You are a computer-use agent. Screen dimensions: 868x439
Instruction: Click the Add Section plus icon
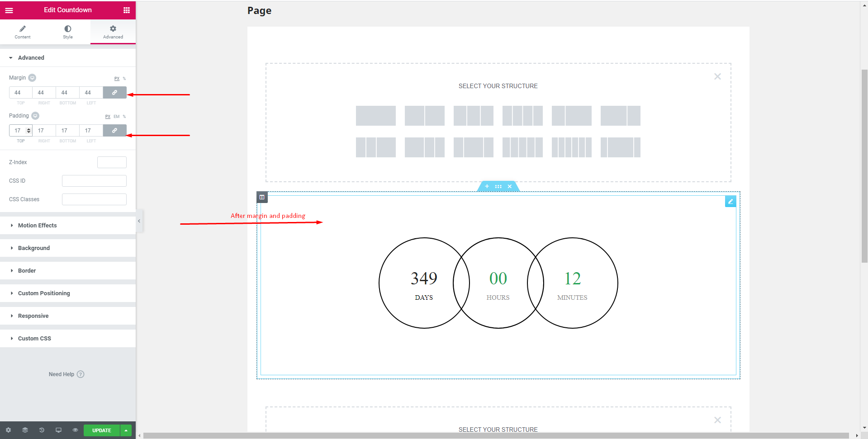point(487,186)
